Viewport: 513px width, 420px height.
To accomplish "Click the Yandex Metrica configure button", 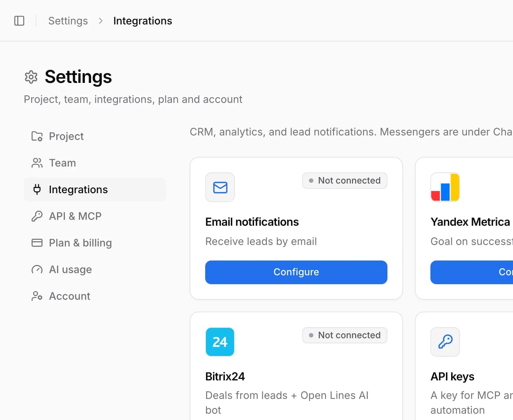I will 472,272.
